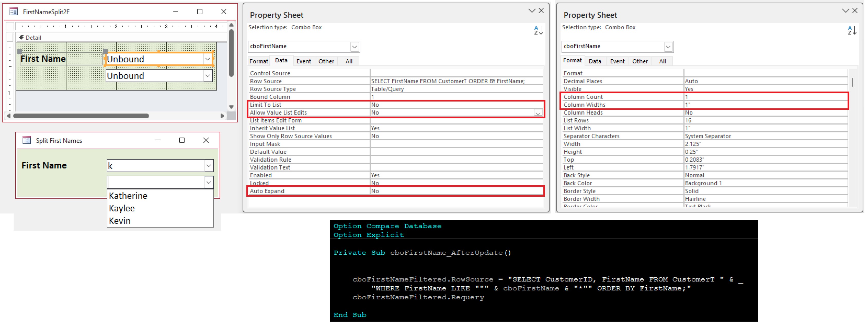This screenshot has width=868, height=327.
Task: Click the horizontal scrollbar in FirstNameSplit2F window
Action: click(81, 116)
